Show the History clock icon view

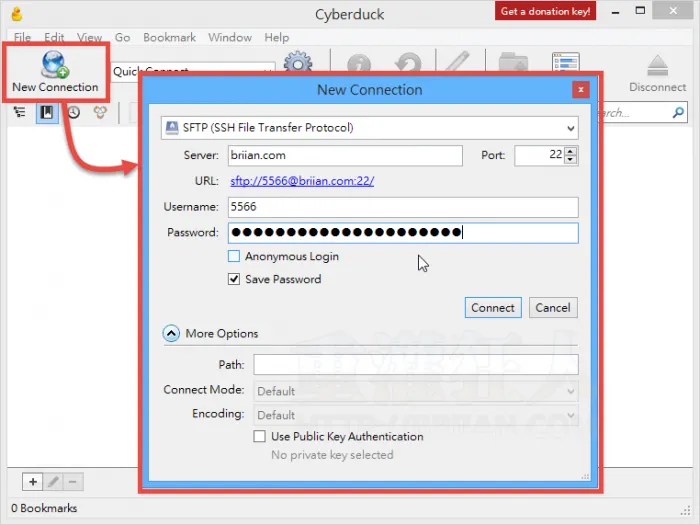tap(74, 112)
